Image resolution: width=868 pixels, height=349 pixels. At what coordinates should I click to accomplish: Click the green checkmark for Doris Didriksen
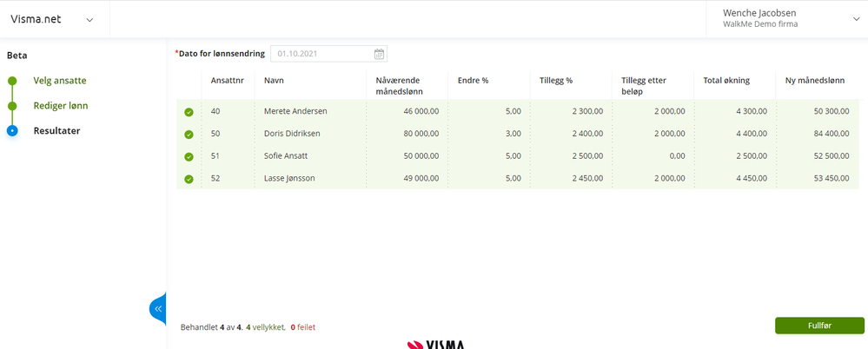[x=189, y=135]
